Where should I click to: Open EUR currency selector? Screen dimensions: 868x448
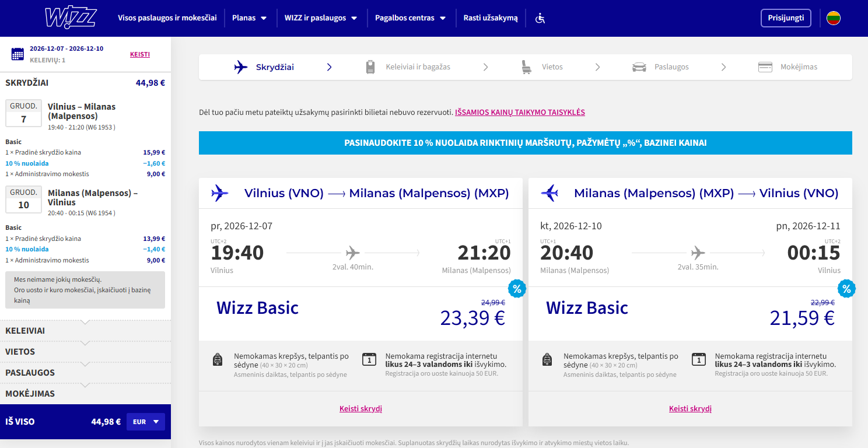(x=146, y=422)
